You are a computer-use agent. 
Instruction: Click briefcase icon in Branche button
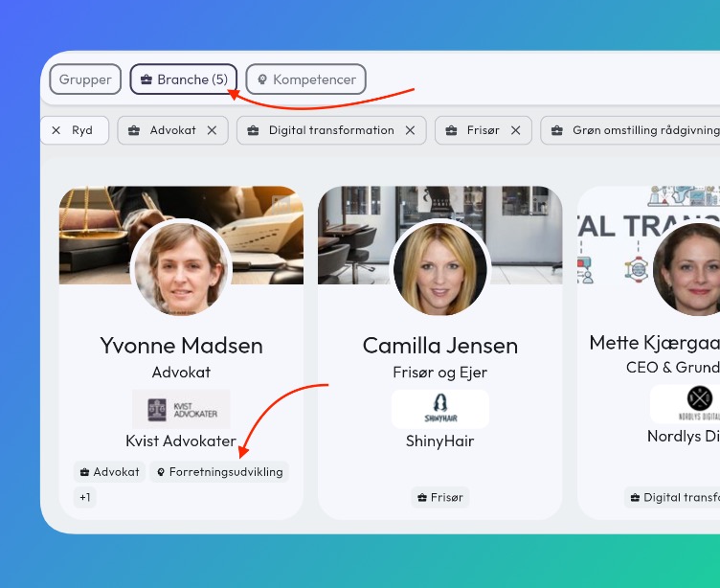coord(146,79)
